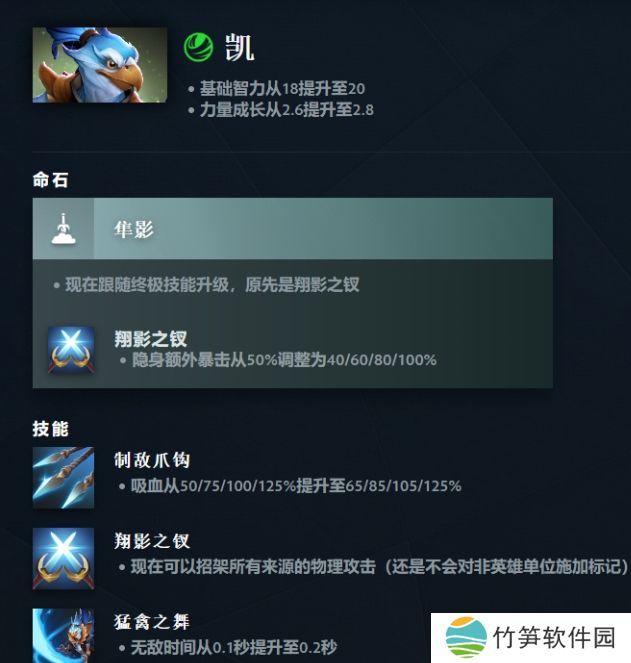
Task: Click 翔影之钗 icon under 技能 section
Action: 63,558
